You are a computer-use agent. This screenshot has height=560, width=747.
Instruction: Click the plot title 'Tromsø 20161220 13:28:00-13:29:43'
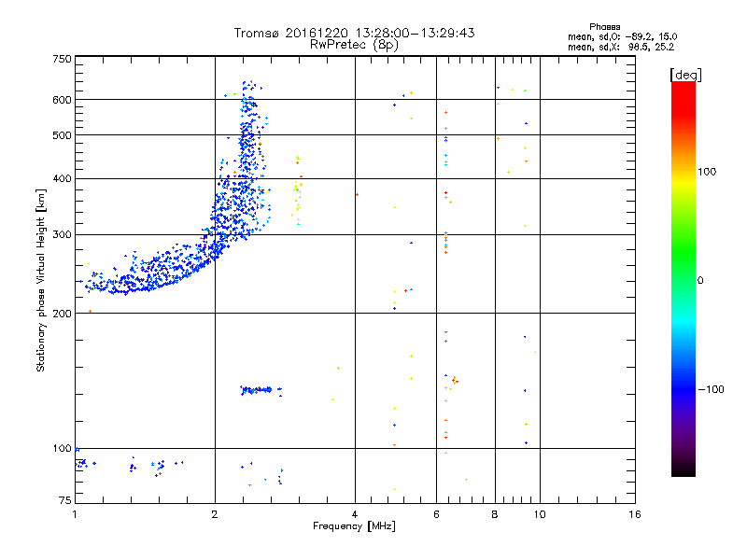pos(354,33)
